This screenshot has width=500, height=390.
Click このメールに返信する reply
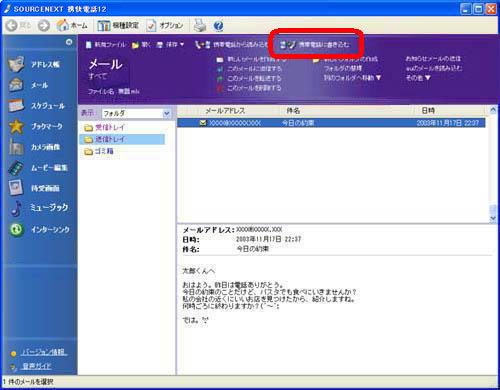249,69
